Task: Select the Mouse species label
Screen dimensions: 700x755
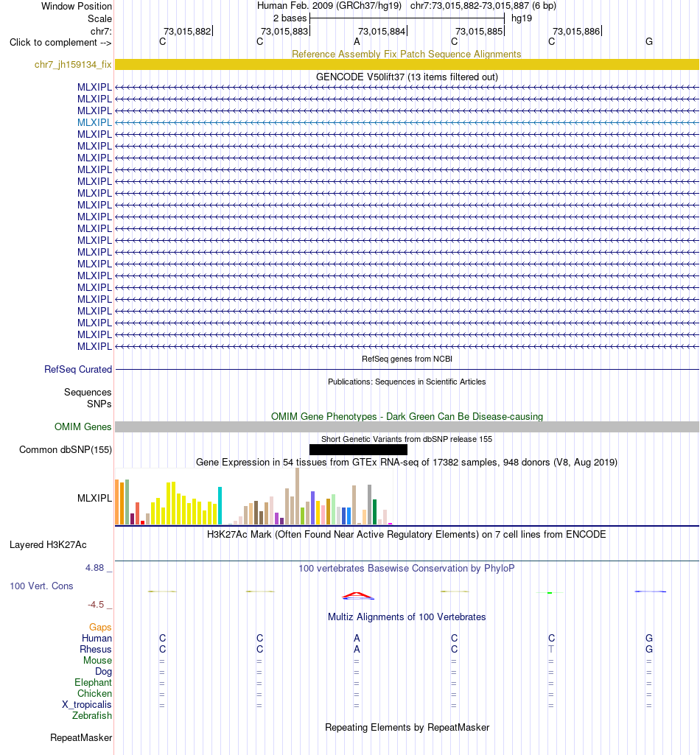Action: click(97, 660)
